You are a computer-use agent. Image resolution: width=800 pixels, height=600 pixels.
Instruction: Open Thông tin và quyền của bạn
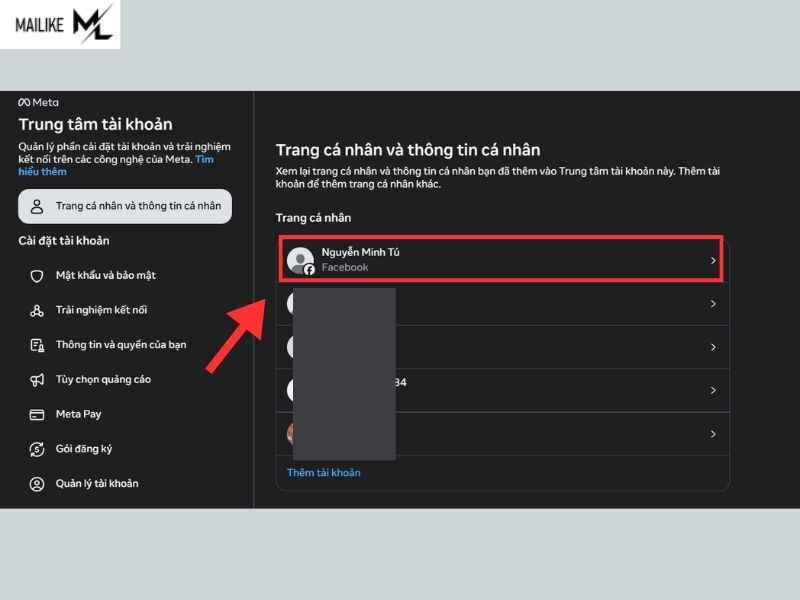pos(121,345)
